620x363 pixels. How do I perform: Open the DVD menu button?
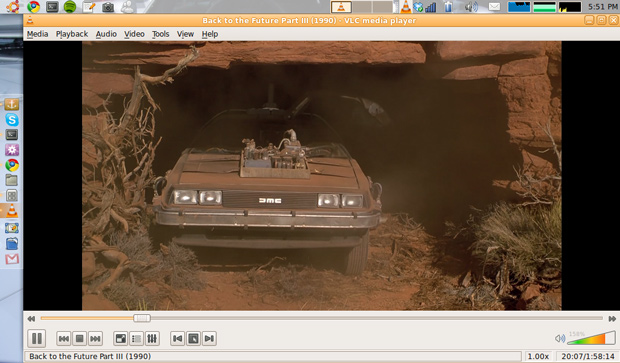(193, 338)
